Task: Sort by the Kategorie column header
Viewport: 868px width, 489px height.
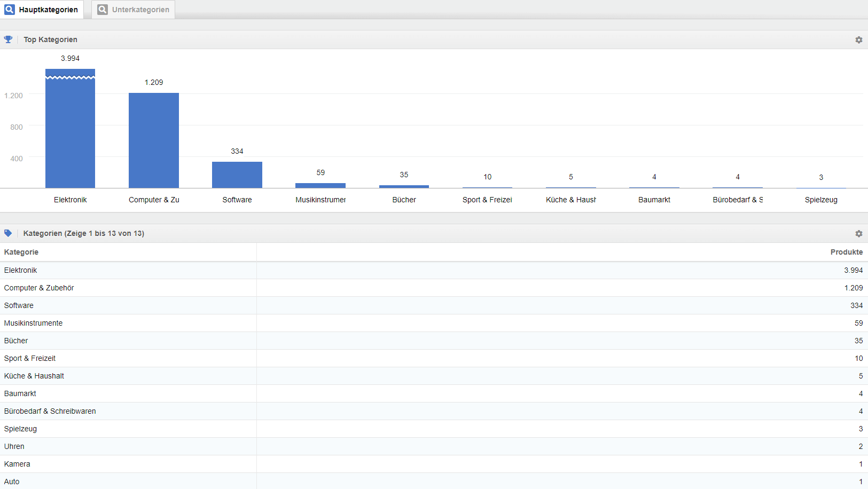Action: pyautogui.click(x=21, y=252)
